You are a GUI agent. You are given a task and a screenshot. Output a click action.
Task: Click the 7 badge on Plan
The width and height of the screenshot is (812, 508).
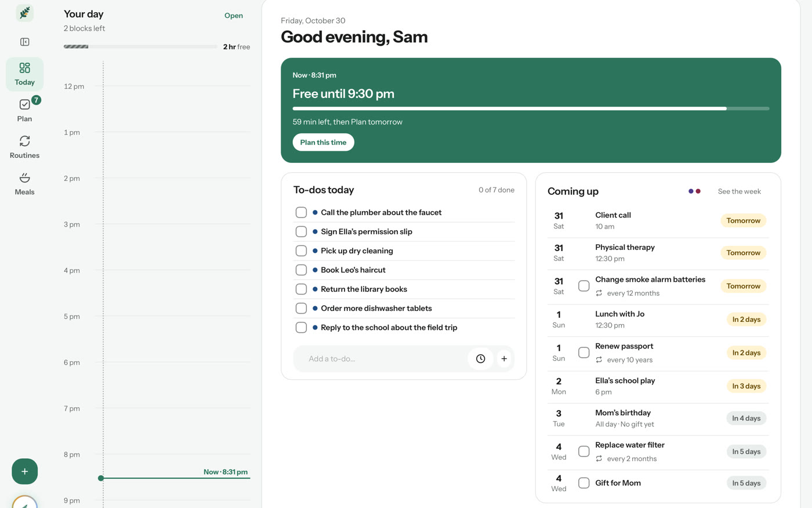tap(36, 100)
